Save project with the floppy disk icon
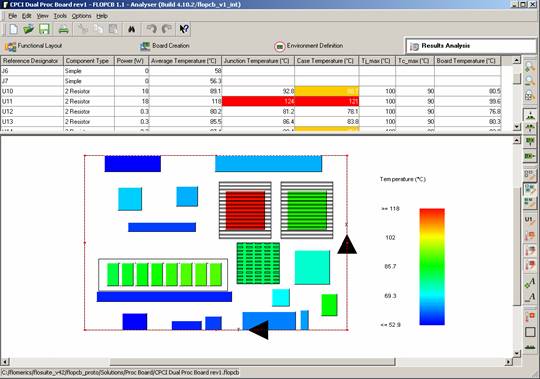540x379 pixels. [x=44, y=29]
